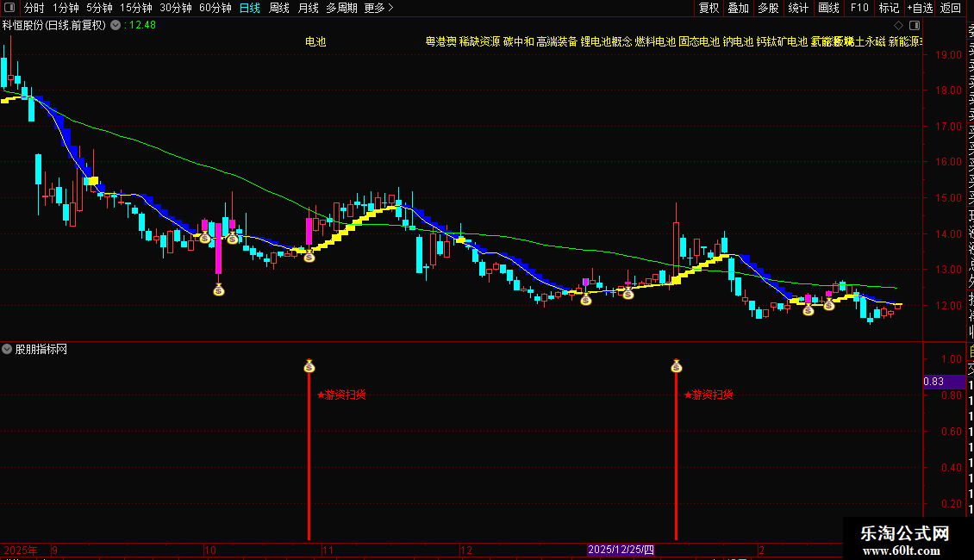Toggle the left sidebar panel icon beside 分时

pos(9,8)
